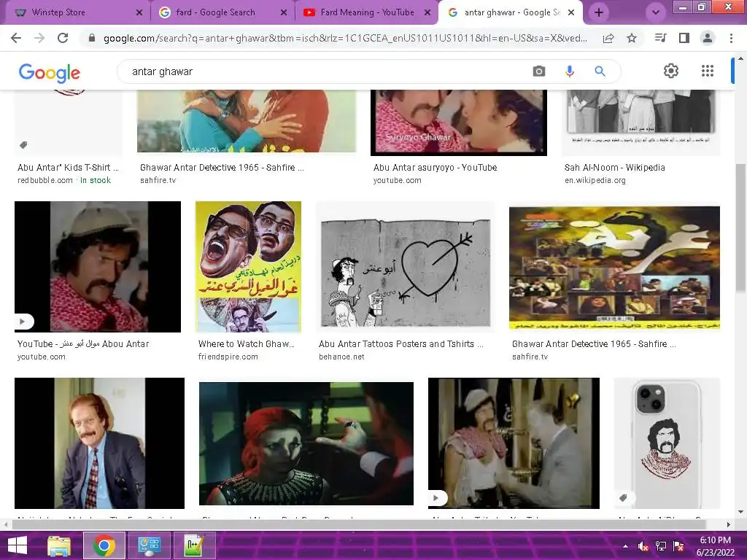Click the address bar URL field
The width and height of the screenshot is (747, 560).
pos(345,38)
